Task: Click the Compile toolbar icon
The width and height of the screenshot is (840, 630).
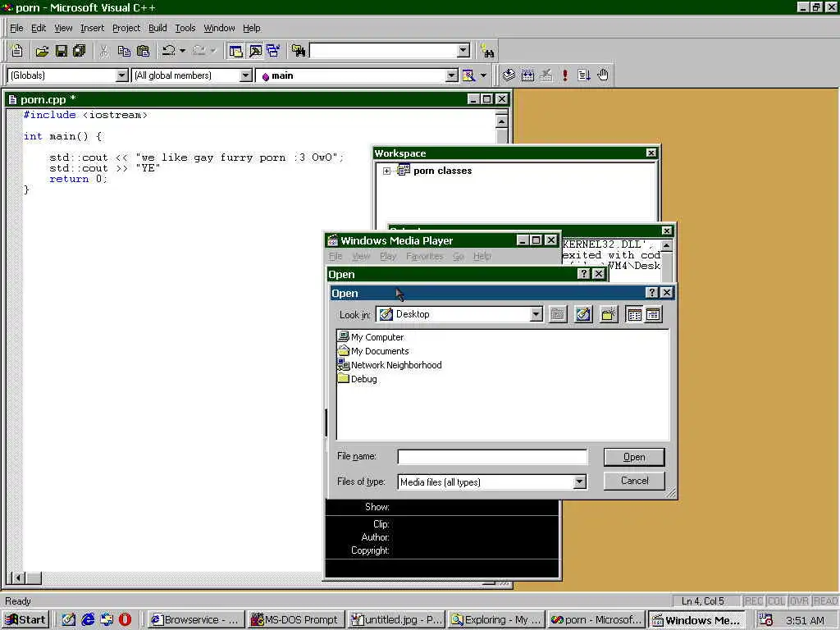Action: click(509, 75)
